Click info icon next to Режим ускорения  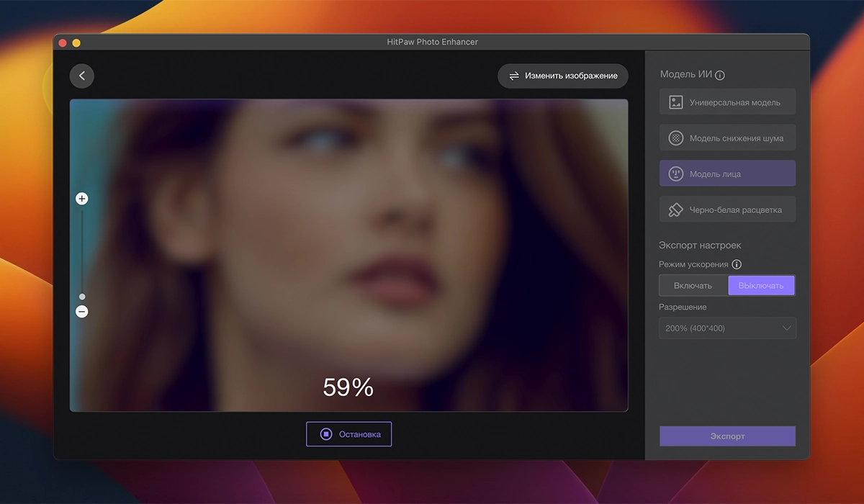(737, 264)
